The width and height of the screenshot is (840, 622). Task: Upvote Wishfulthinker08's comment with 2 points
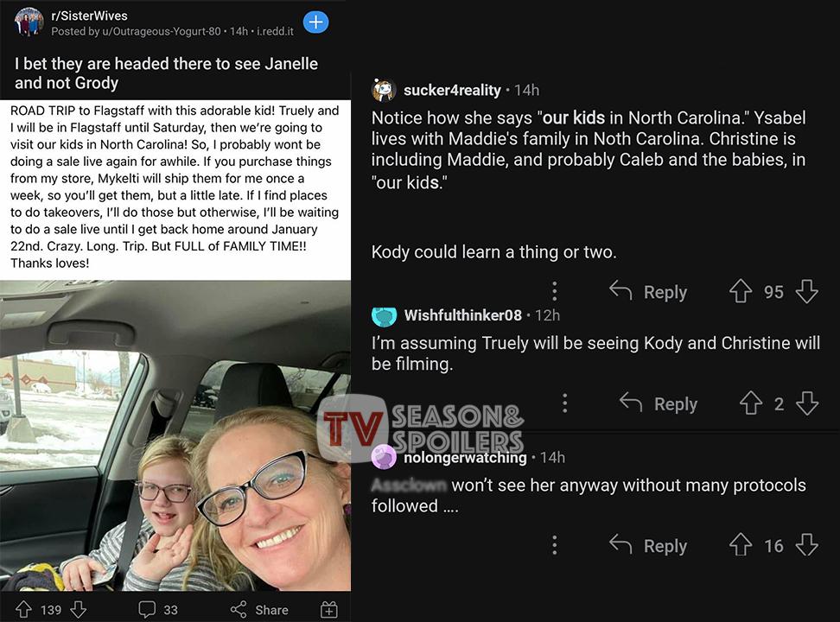pos(751,403)
